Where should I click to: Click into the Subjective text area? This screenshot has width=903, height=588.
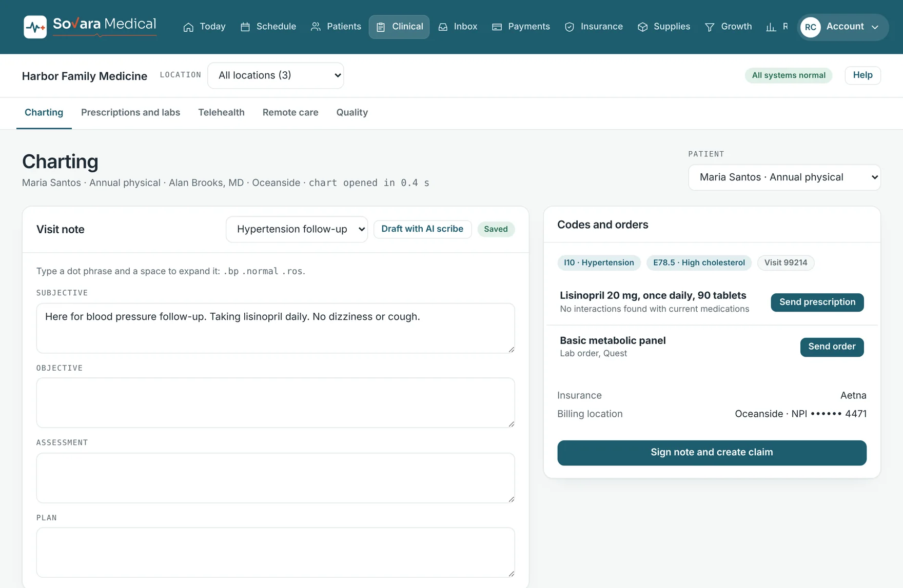[x=276, y=328]
